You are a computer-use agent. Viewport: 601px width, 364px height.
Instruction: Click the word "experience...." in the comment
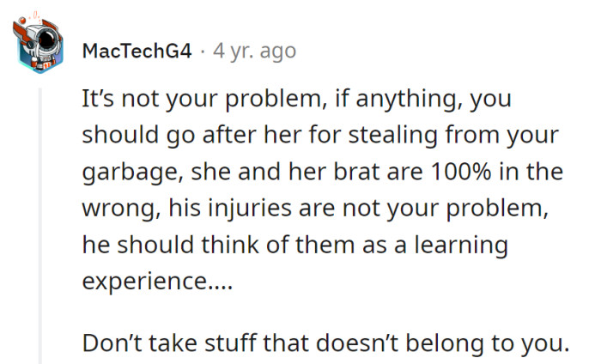click(x=147, y=282)
